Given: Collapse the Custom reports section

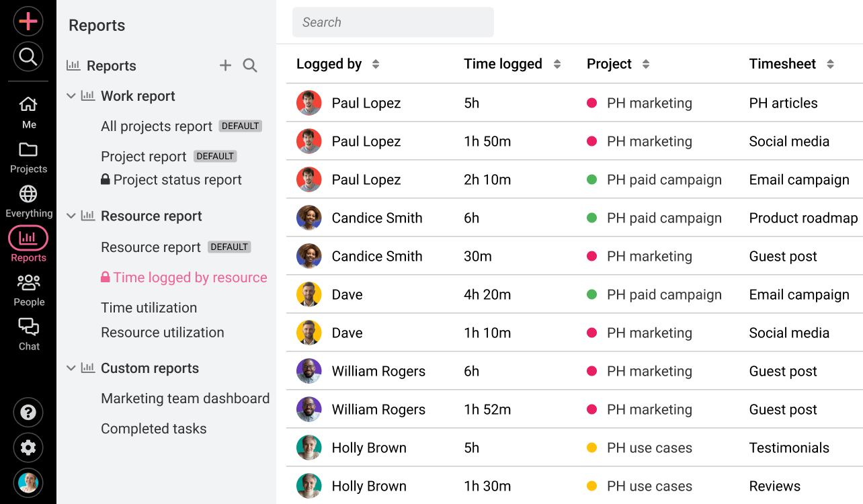Looking at the screenshot, I should (x=71, y=368).
